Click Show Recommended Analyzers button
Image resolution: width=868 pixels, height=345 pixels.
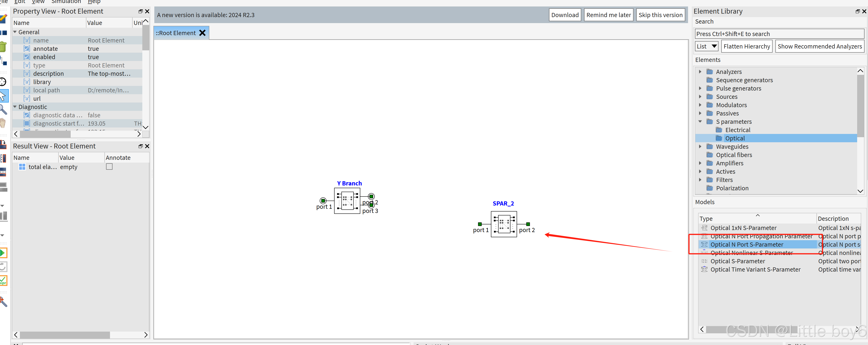[819, 46]
